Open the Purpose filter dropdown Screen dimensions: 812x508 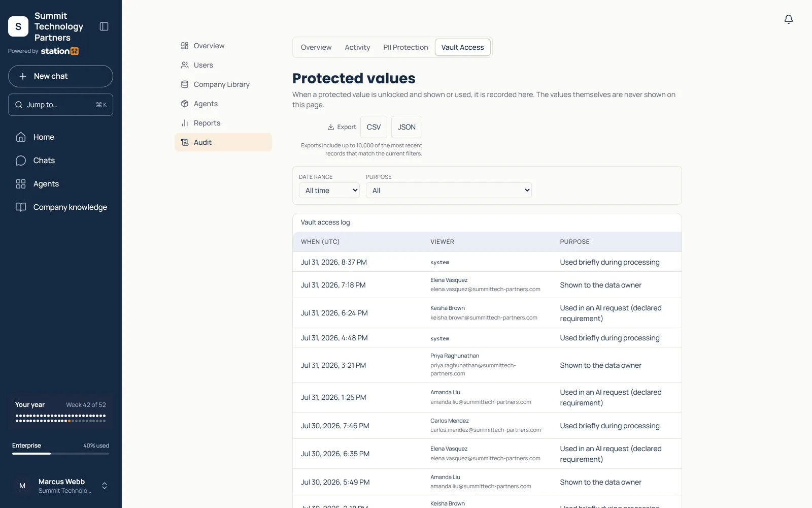[x=449, y=190]
